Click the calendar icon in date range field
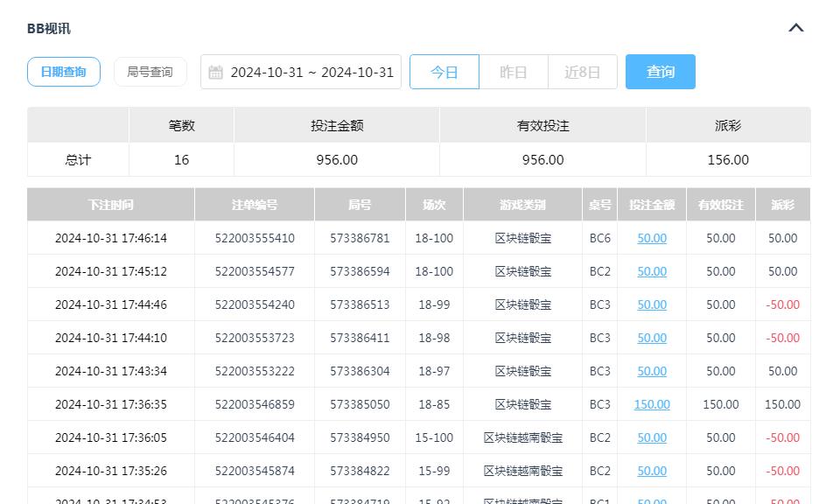This screenshot has width=833, height=504. [x=216, y=72]
